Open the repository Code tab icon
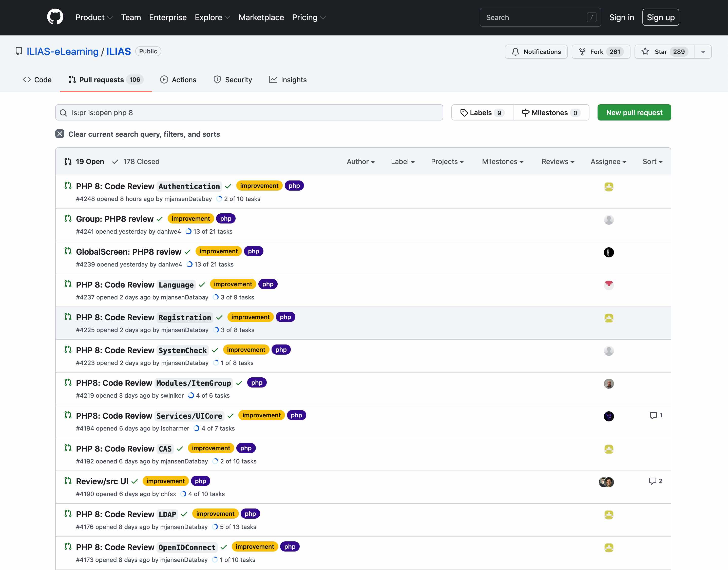Viewport: 728px width, 570px height. 27,79
